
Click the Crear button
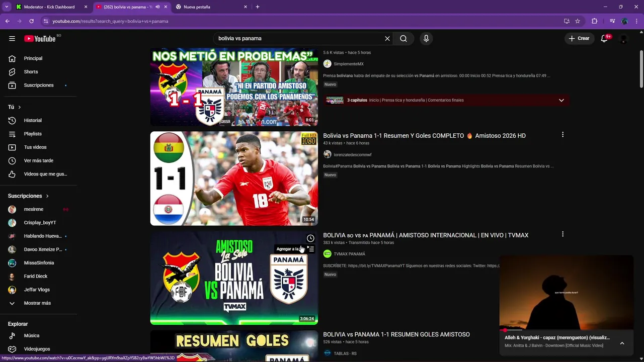[579, 38]
